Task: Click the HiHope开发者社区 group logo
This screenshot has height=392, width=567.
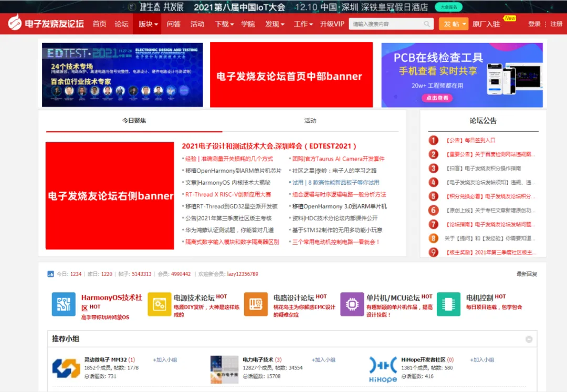Action: (x=383, y=369)
